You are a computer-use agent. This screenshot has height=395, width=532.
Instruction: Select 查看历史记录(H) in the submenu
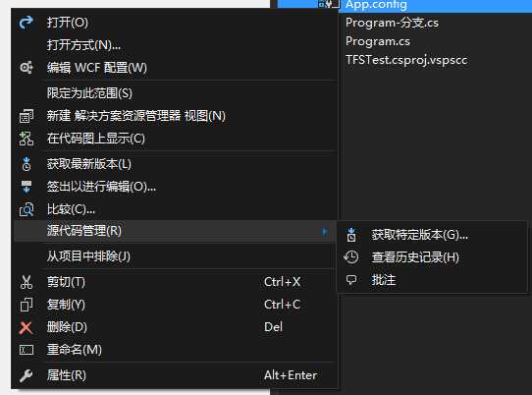click(432, 257)
